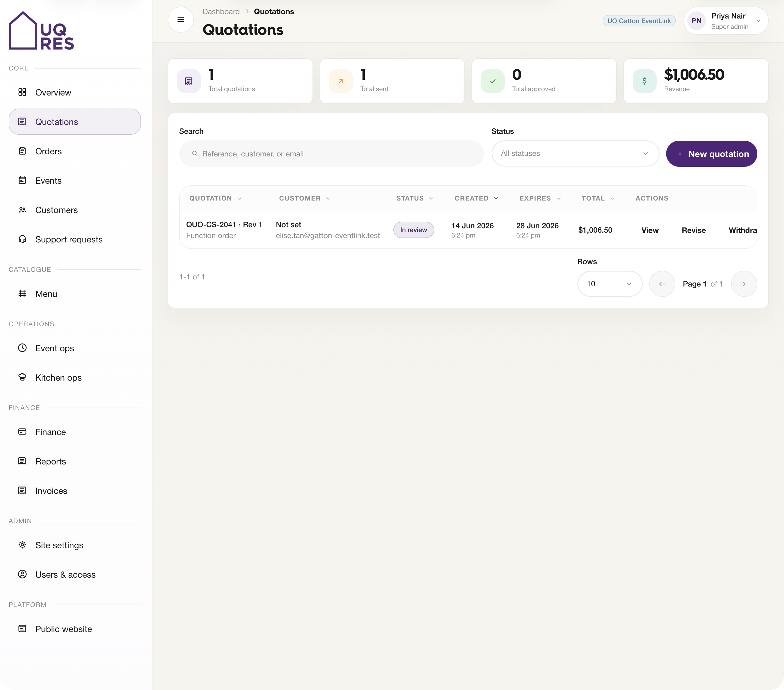This screenshot has height=690, width=784.
Task: Click the Users & access person icon
Action: pyautogui.click(x=22, y=574)
